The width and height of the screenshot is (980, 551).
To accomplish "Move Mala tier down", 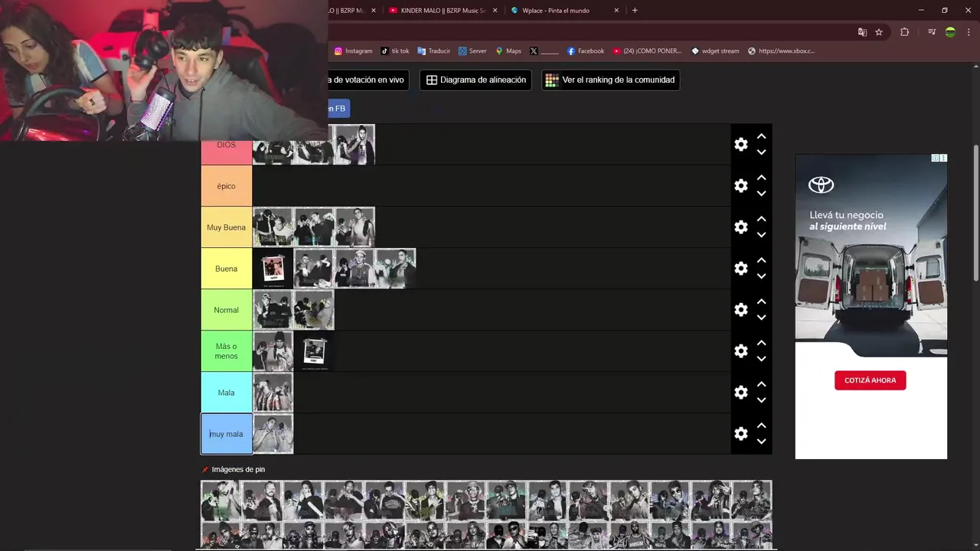I will click(x=761, y=400).
